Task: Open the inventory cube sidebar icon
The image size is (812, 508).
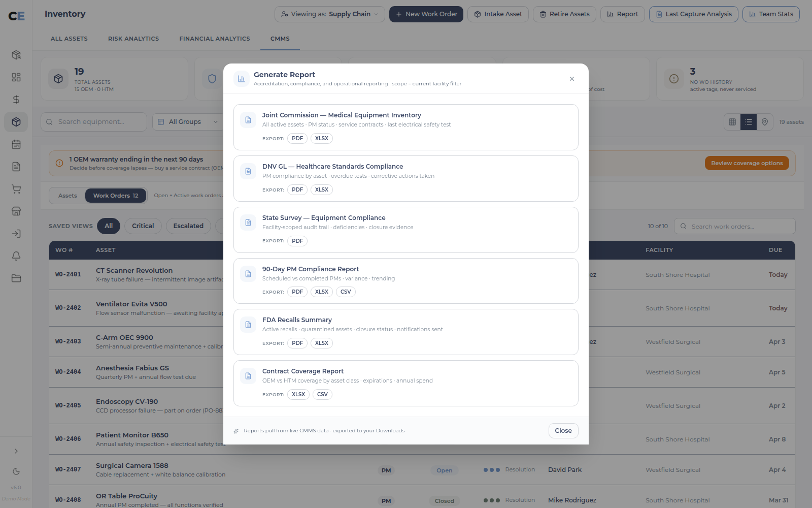Action: click(x=16, y=122)
